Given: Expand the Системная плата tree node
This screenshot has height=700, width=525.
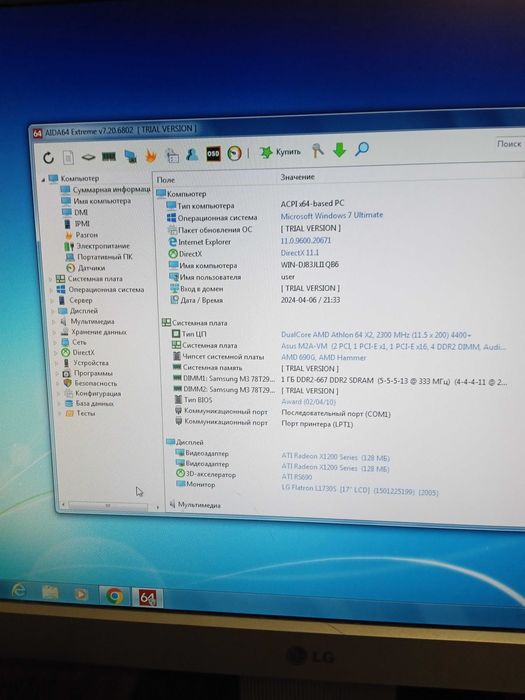Looking at the screenshot, I should pos(50,279).
